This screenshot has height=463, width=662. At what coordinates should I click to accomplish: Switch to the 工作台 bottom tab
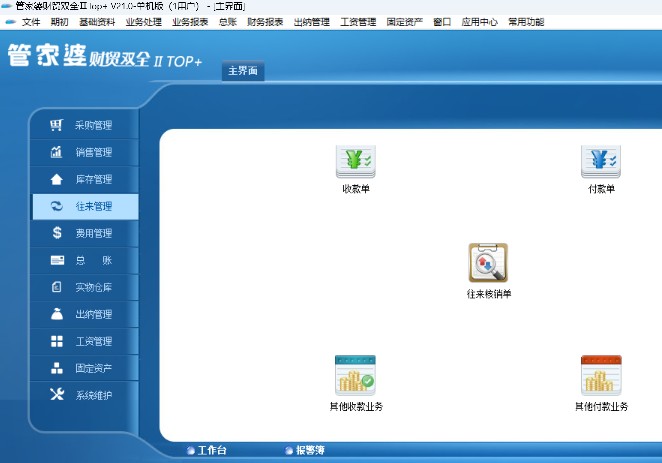tap(207, 450)
